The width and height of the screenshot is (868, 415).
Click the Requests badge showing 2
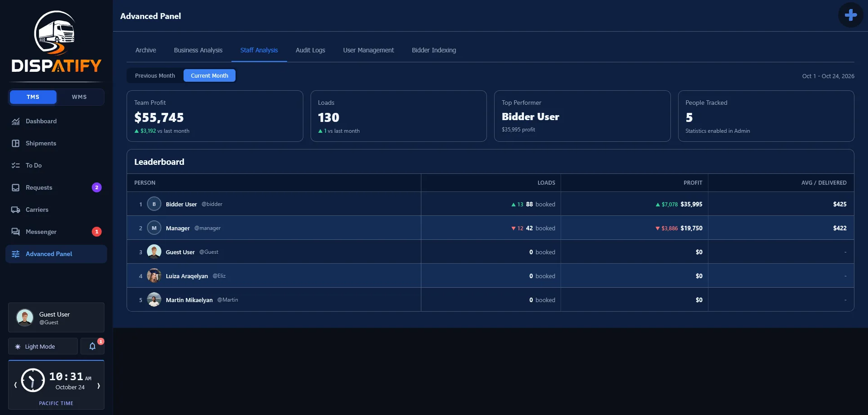pyautogui.click(x=97, y=187)
